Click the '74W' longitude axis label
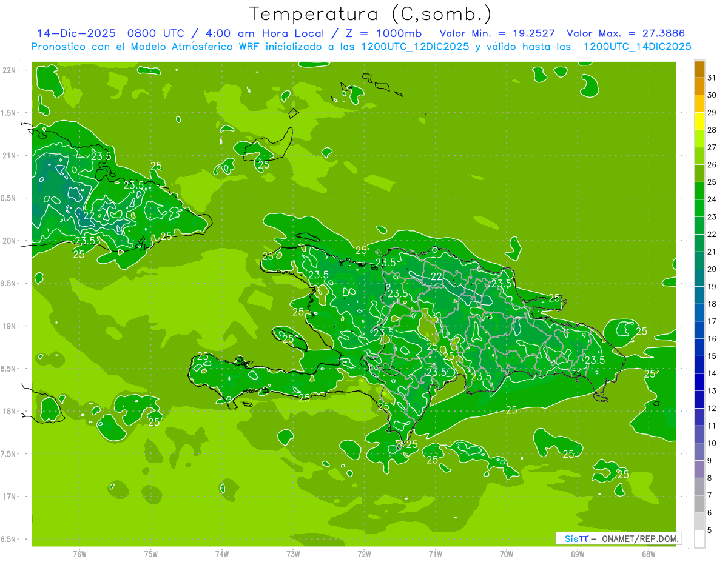The width and height of the screenshot is (728, 562). [222, 554]
